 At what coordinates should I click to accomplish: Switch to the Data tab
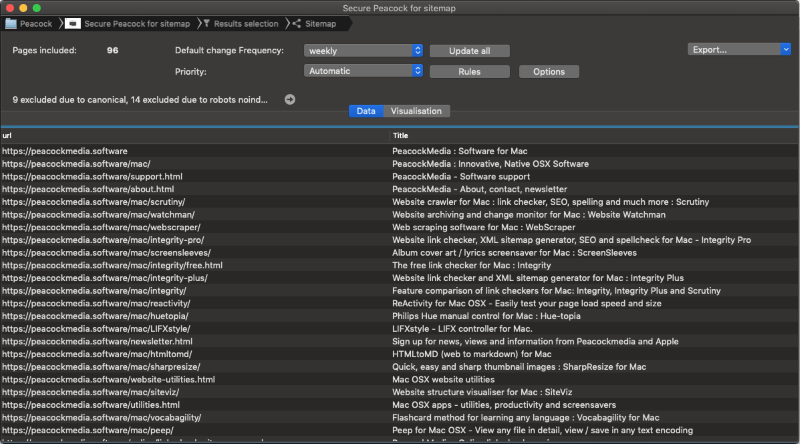coord(365,111)
